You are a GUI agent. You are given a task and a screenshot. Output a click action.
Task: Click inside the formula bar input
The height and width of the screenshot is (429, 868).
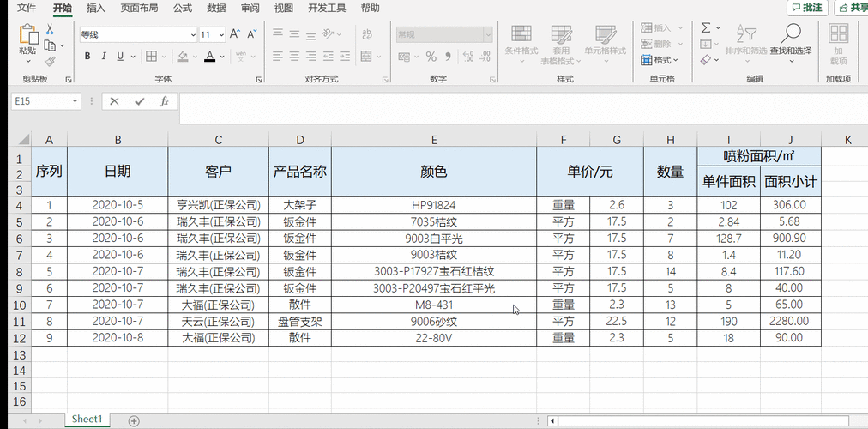click(522, 108)
